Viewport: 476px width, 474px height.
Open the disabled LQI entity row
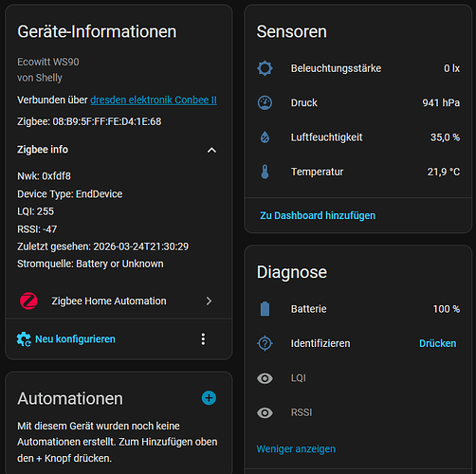(358, 378)
